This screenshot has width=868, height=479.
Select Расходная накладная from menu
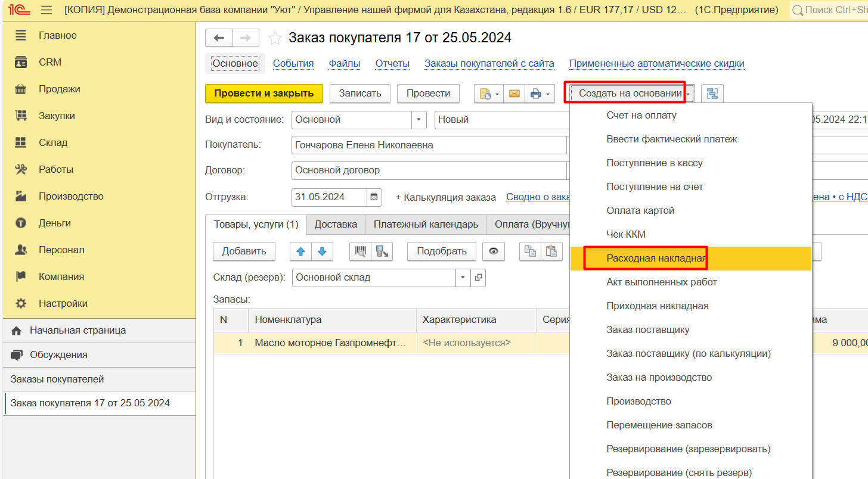[656, 259]
